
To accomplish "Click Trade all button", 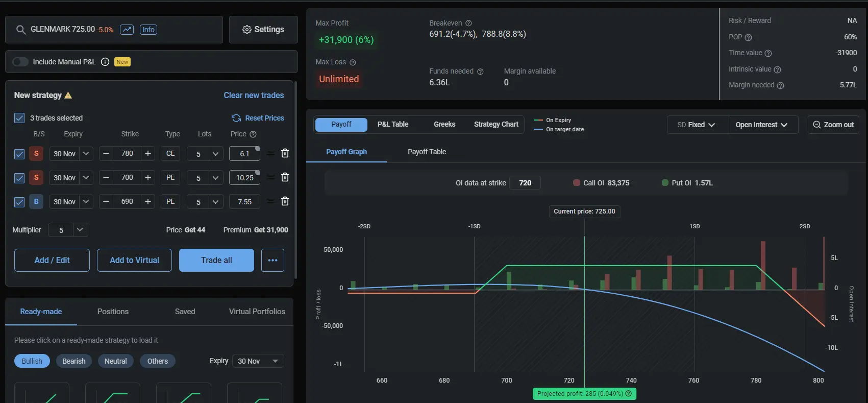I will (x=216, y=260).
